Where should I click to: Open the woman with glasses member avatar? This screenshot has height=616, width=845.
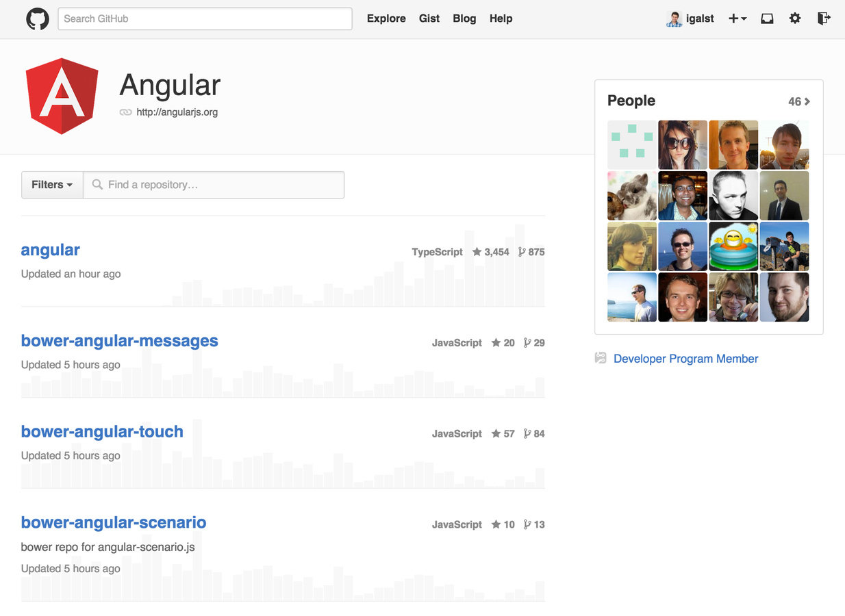733,297
